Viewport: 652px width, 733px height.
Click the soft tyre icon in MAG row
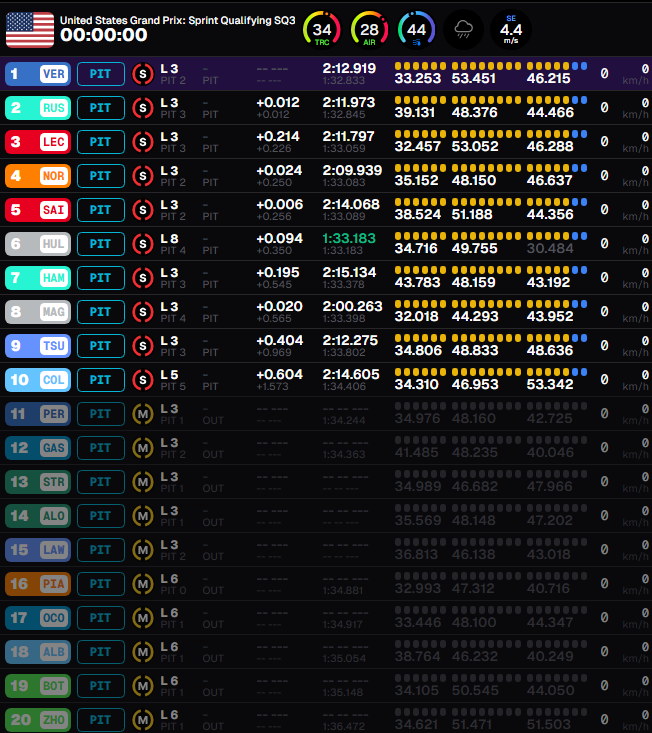143,312
